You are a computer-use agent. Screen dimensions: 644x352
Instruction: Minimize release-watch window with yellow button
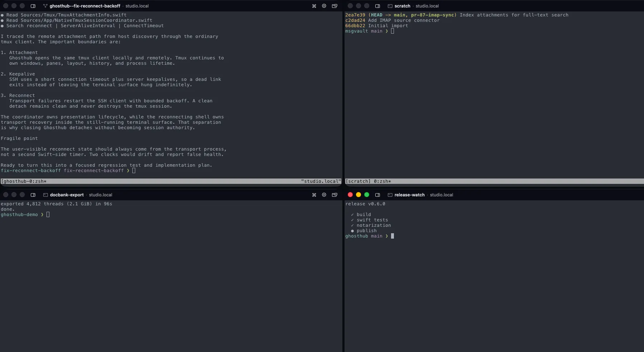[x=358, y=195]
